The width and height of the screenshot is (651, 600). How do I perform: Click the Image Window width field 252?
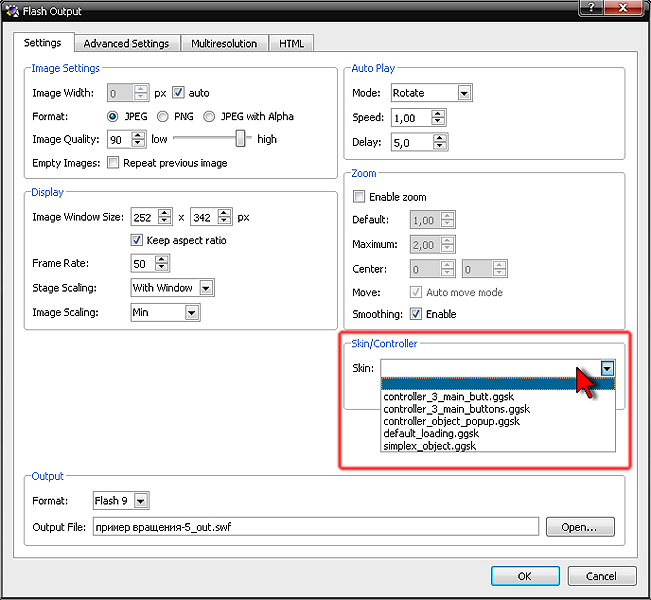pos(144,217)
